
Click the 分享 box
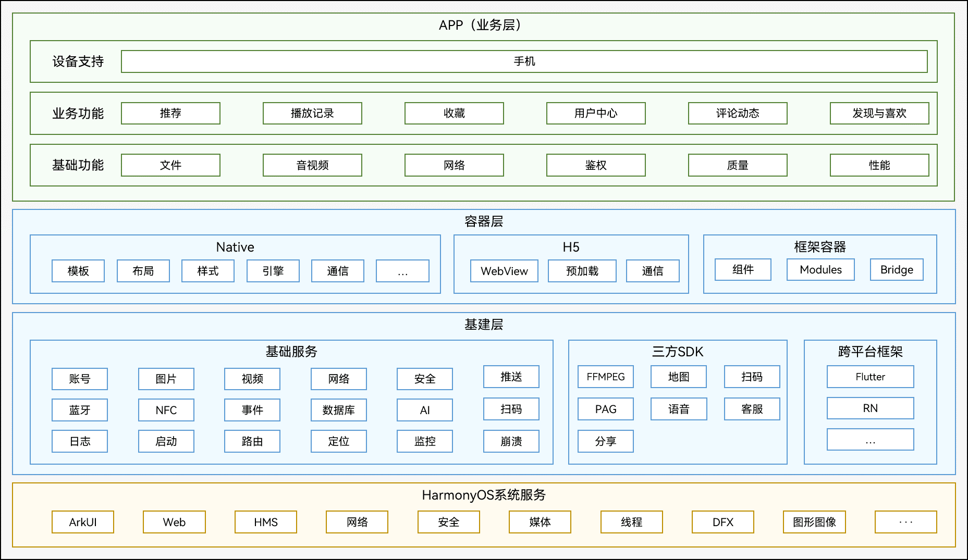606,441
